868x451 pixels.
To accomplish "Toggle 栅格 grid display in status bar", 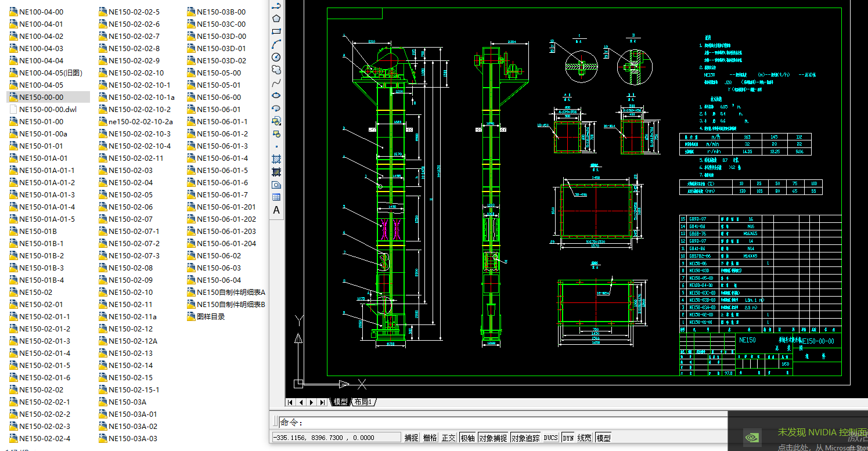I will [430, 438].
